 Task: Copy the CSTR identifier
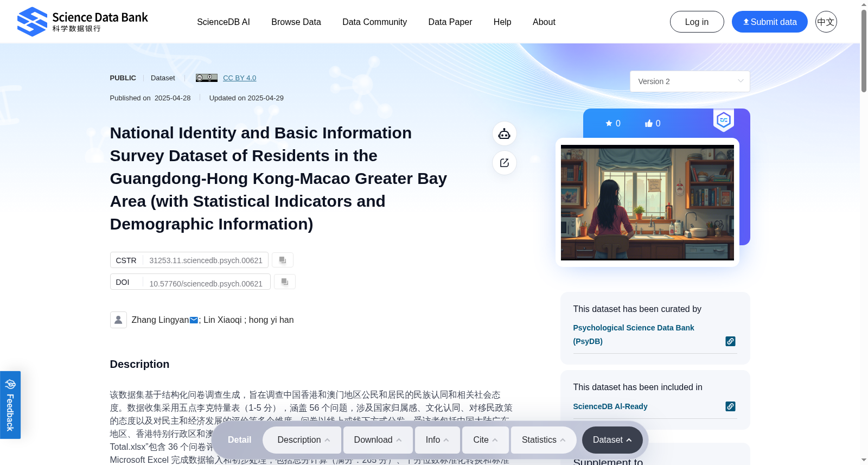point(283,260)
